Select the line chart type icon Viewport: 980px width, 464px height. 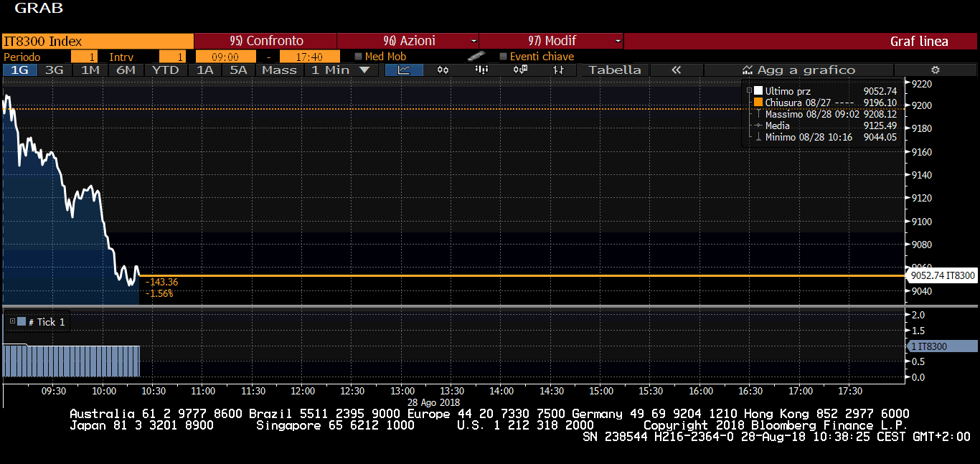404,70
